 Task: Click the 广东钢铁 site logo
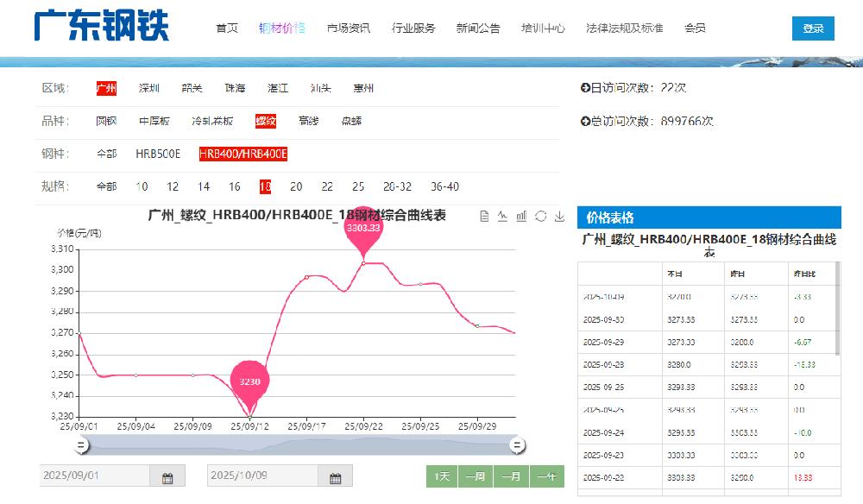102,27
